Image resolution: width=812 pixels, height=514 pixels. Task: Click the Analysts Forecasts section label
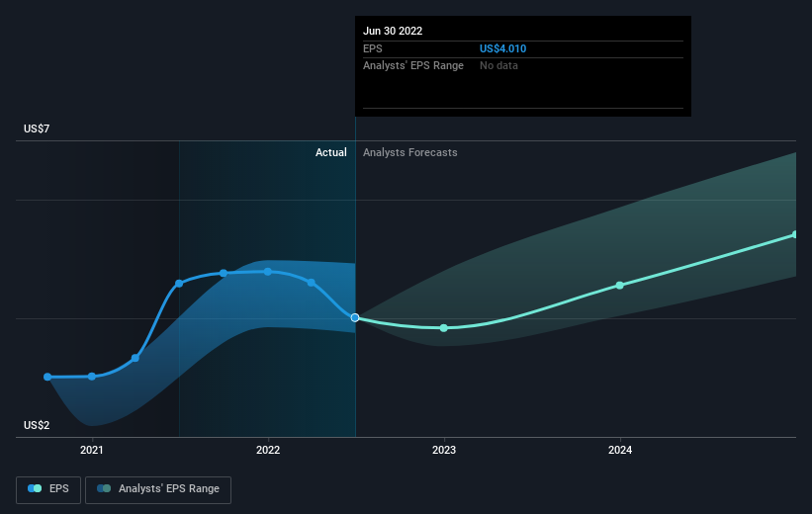coord(410,152)
